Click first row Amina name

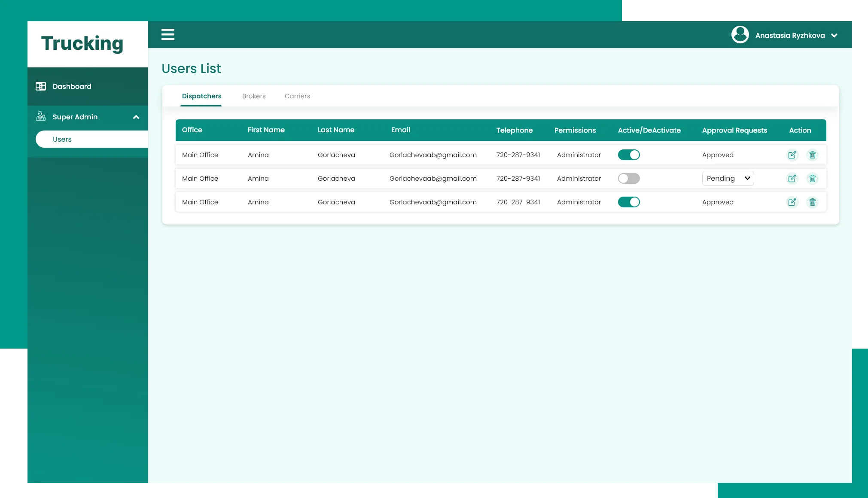pyautogui.click(x=258, y=155)
